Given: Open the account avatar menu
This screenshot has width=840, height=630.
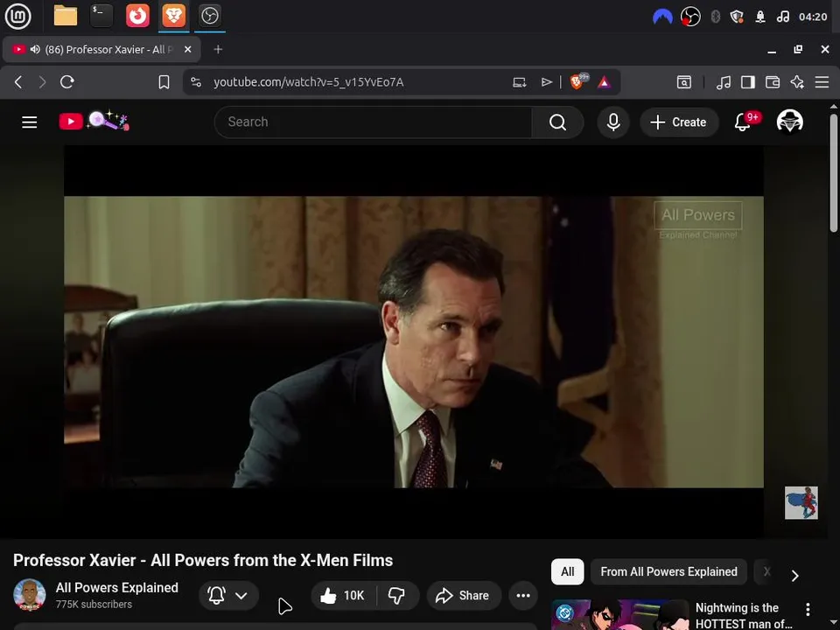Looking at the screenshot, I should point(789,122).
